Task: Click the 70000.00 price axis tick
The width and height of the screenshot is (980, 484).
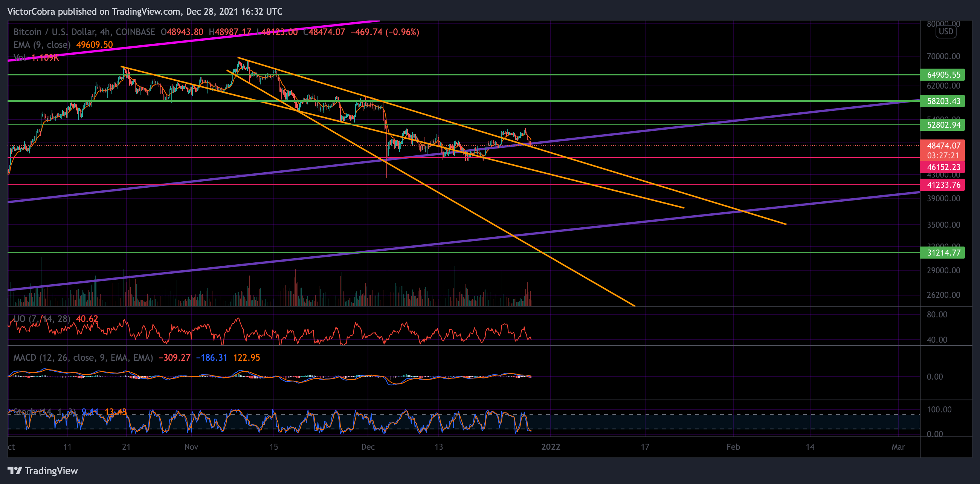Action: (943, 57)
